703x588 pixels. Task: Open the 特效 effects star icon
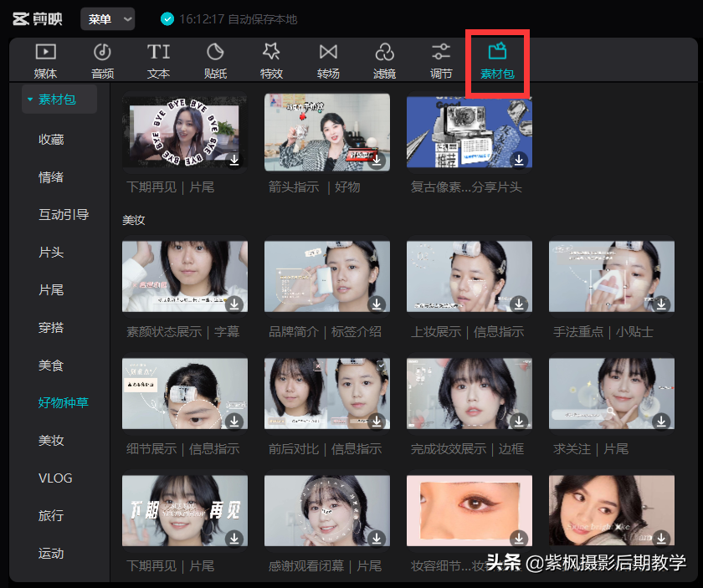[x=271, y=52]
